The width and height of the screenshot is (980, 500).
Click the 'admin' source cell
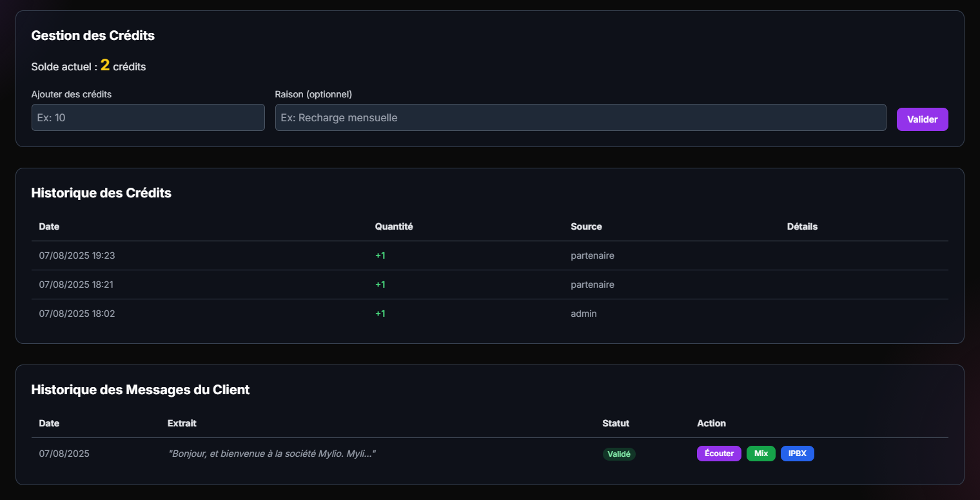pyautogui.click(x=583, y=314)
